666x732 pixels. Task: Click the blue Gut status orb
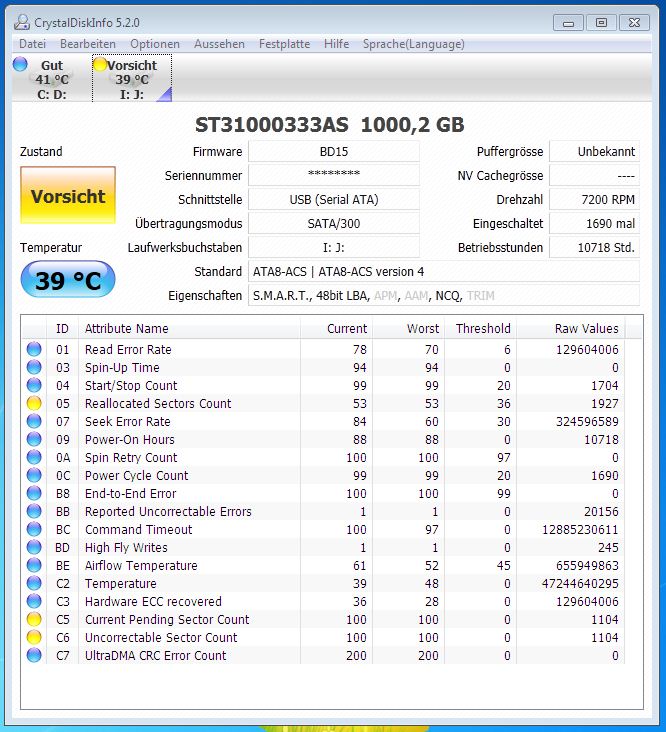(20, 64)
